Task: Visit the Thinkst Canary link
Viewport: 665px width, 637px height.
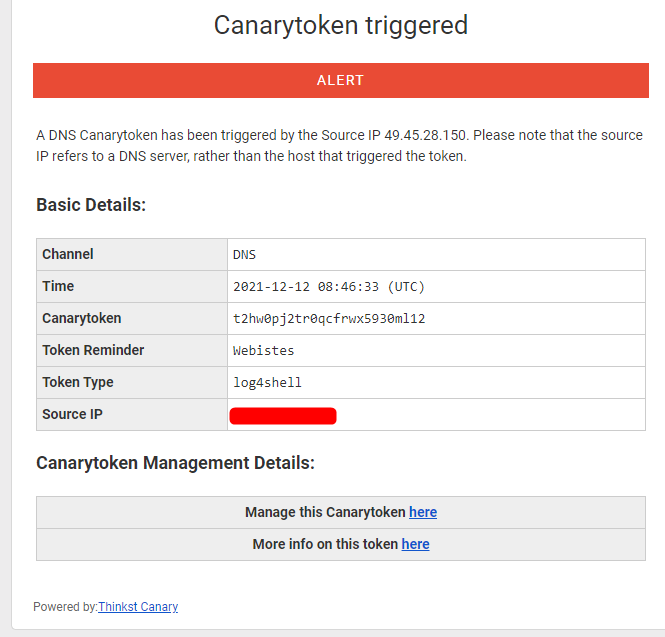Action: pos(138,607)
